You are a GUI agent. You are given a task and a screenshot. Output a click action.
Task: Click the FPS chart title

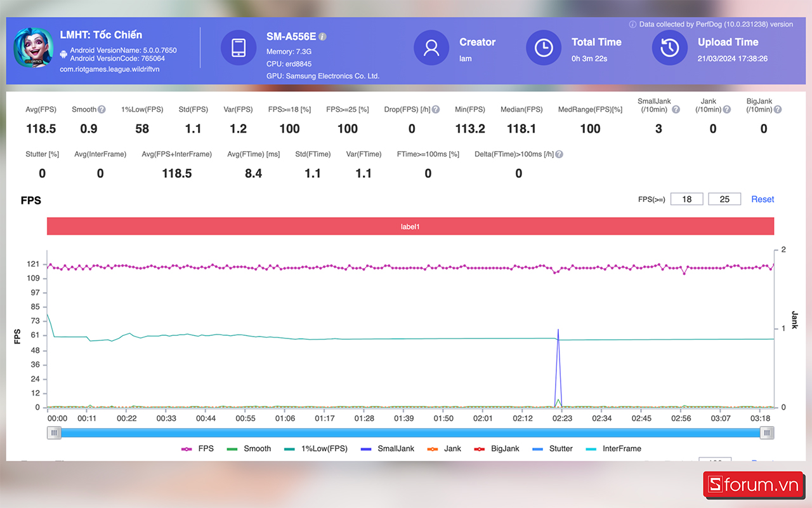[31, 201]
